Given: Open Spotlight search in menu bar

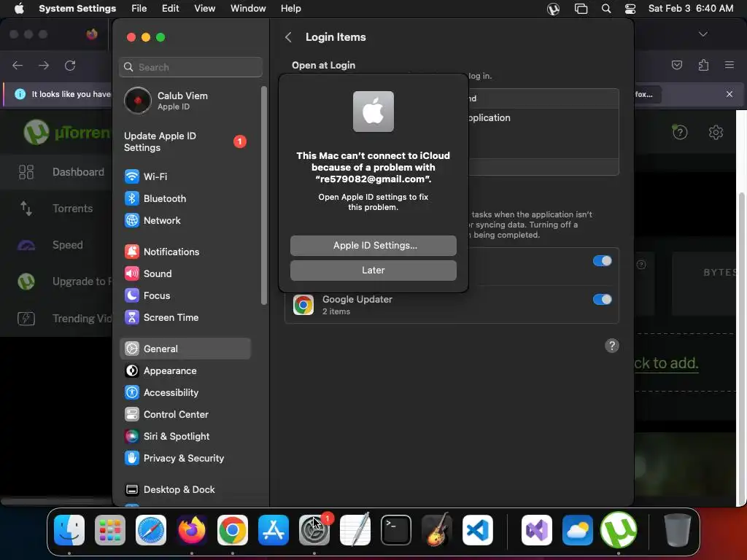Looking at the screenshot, I should click(x=606, y=9).
